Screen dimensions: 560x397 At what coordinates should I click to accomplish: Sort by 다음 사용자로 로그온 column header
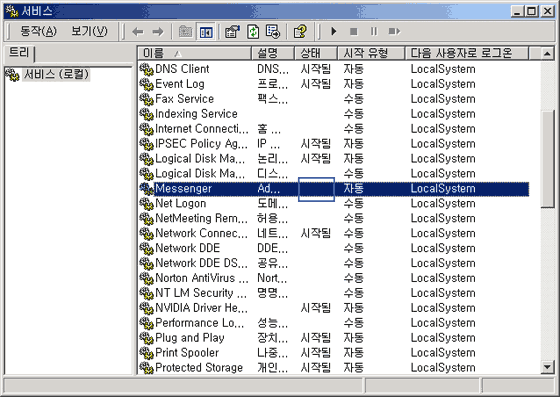467,53
